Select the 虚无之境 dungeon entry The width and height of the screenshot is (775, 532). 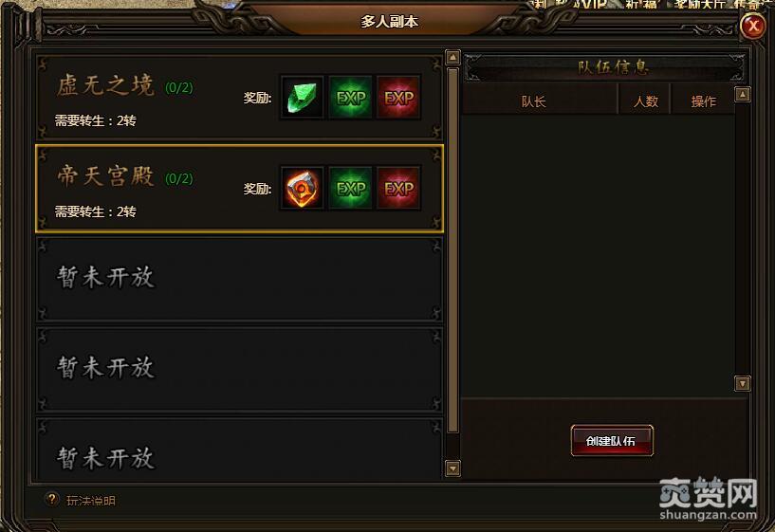pyautogui.click(x=239, y=98)
